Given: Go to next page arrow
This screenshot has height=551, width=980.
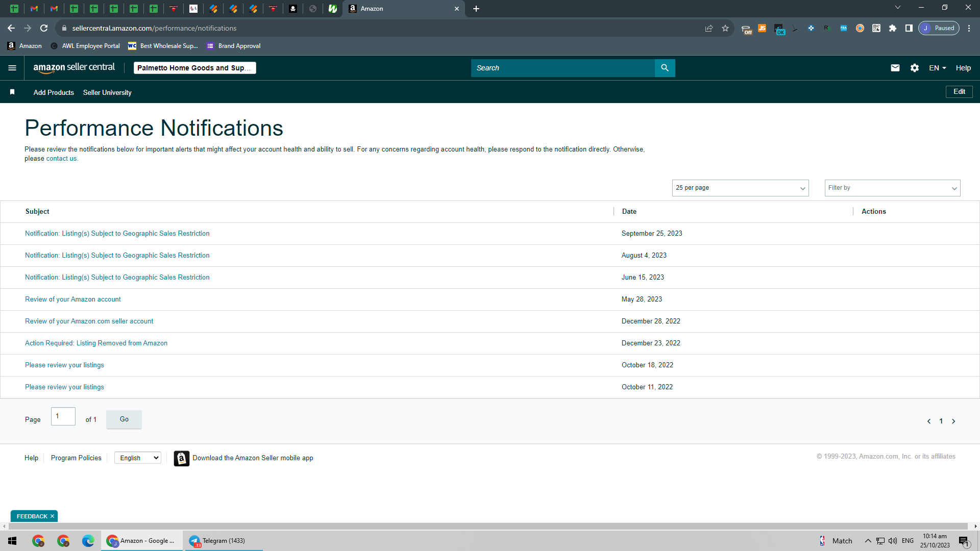Looking at the screenshot, I should 953,421.
